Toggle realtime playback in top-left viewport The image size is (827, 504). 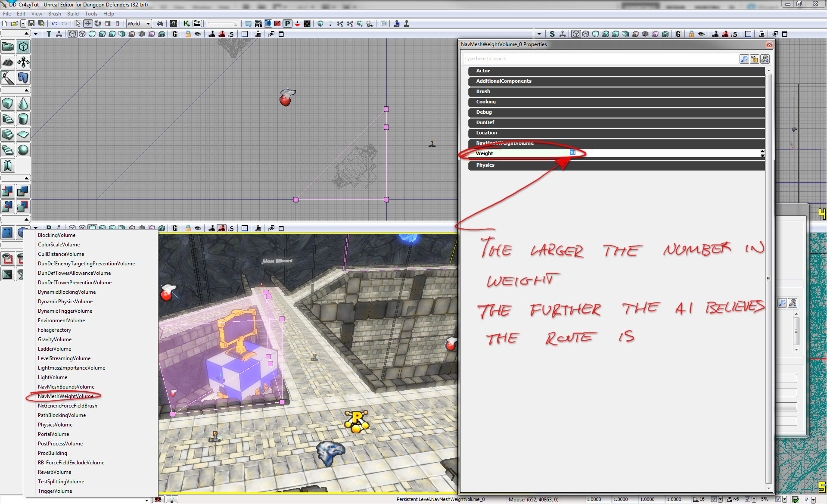(59, 34)
